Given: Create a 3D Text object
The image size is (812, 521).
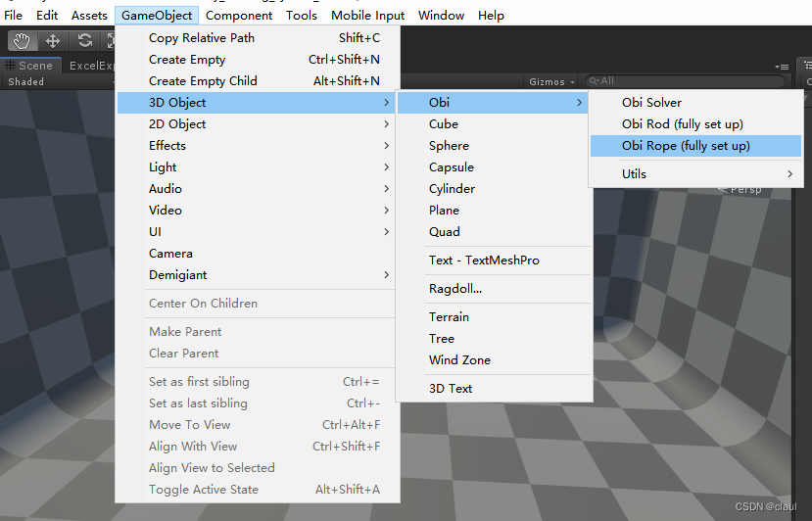Looking at the screenshot, I should click(493, 389).
